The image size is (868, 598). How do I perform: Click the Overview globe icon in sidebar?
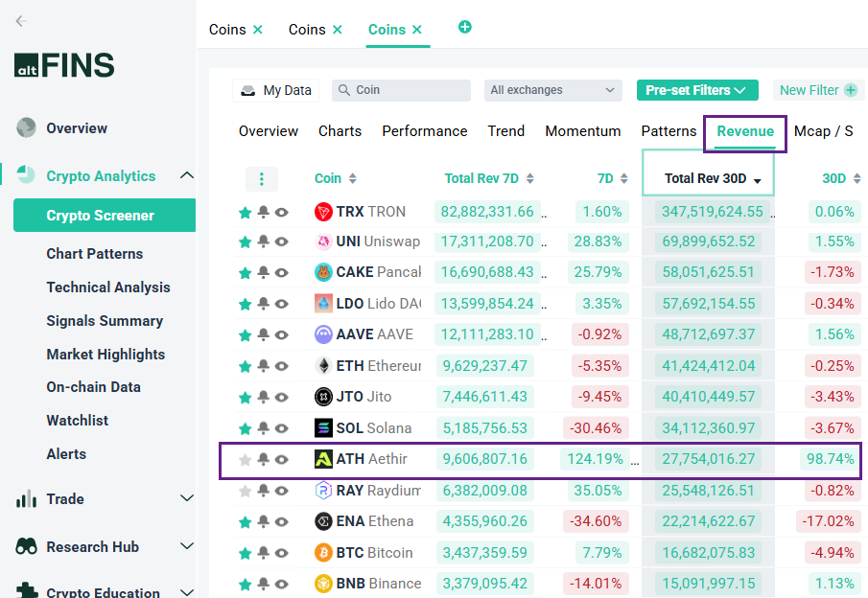[26, 127]
